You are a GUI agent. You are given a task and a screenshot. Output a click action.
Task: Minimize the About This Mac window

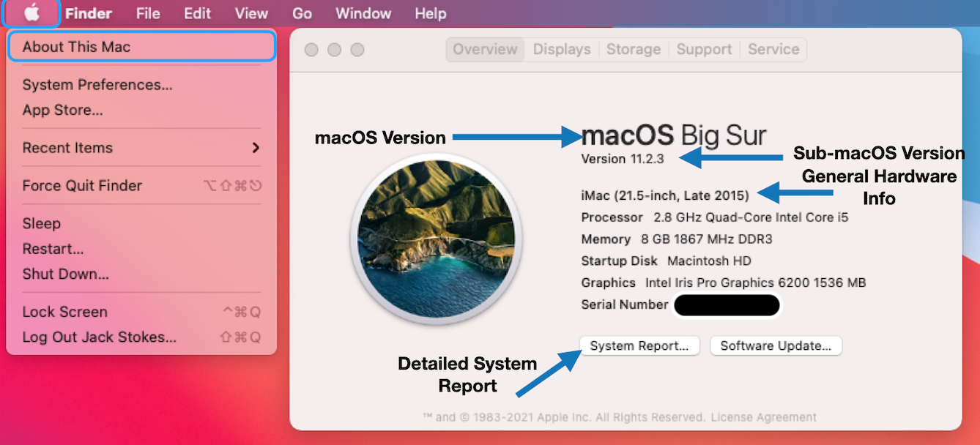[x=334, y=50]
